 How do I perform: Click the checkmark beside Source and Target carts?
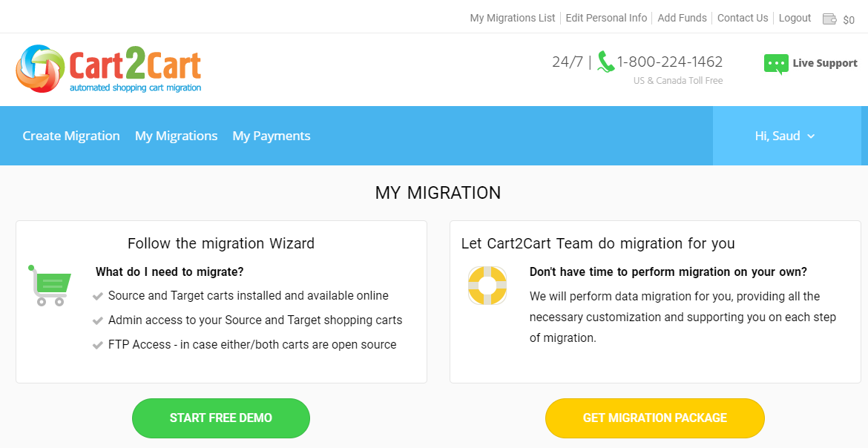click(98, 297)
